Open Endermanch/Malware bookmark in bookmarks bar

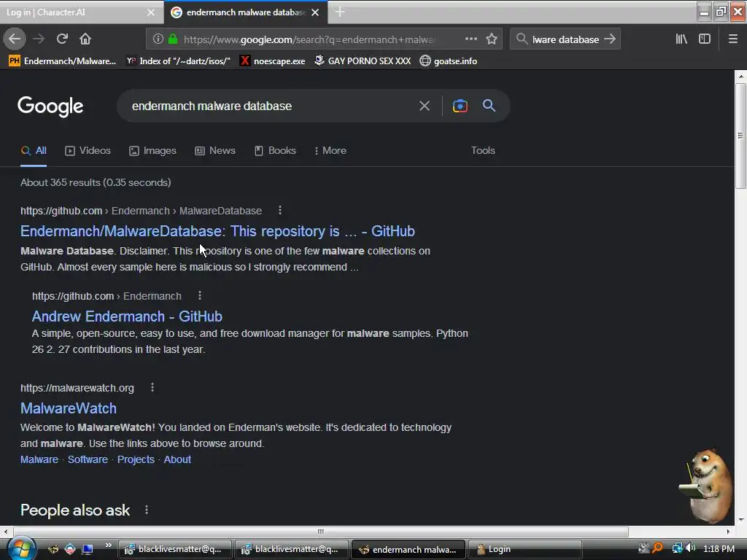click(x=63, y=61)
